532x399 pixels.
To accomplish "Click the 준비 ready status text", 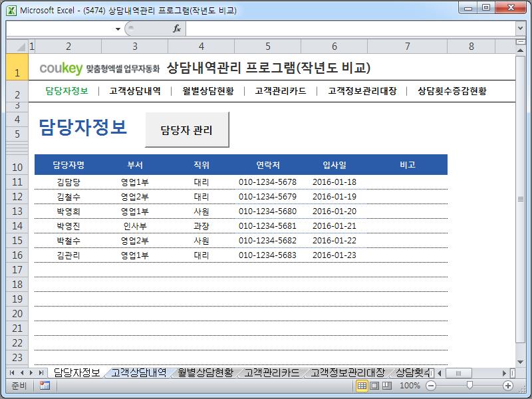I will pyautogui.click(x=19, y=386).
